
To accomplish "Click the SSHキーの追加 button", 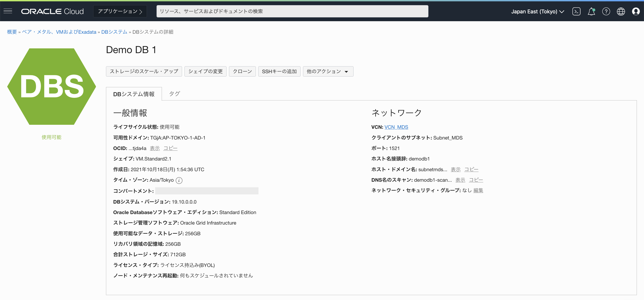I will coord(279,71).
